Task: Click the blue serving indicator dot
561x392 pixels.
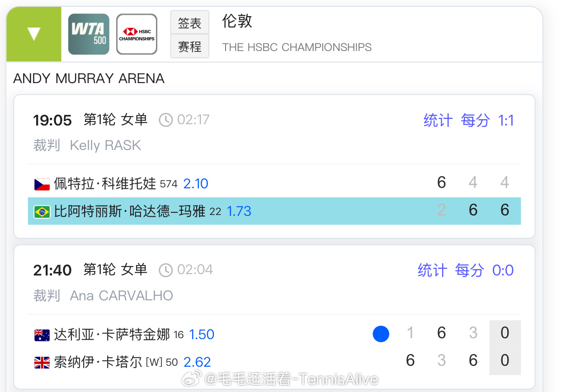Action: coord(381,334)
